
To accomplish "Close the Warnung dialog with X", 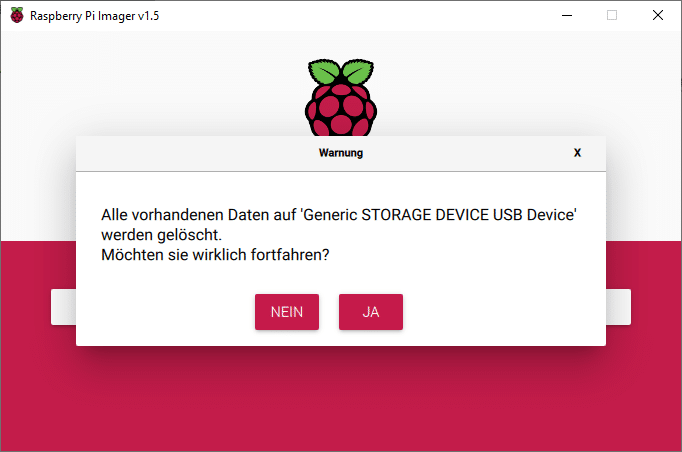I will pyautogui.click(x=577, y=153).
